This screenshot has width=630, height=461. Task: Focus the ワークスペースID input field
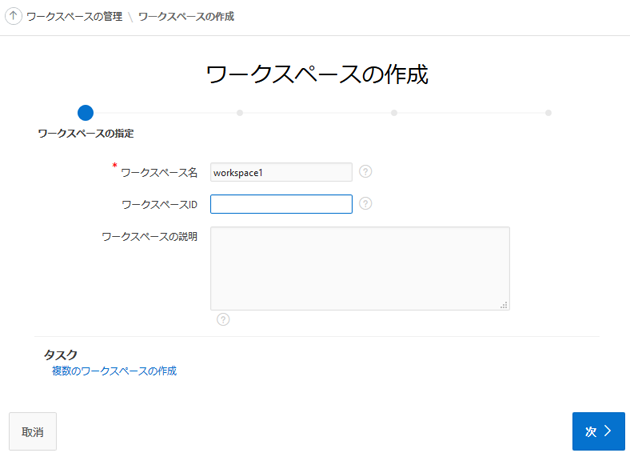point(281,204)
